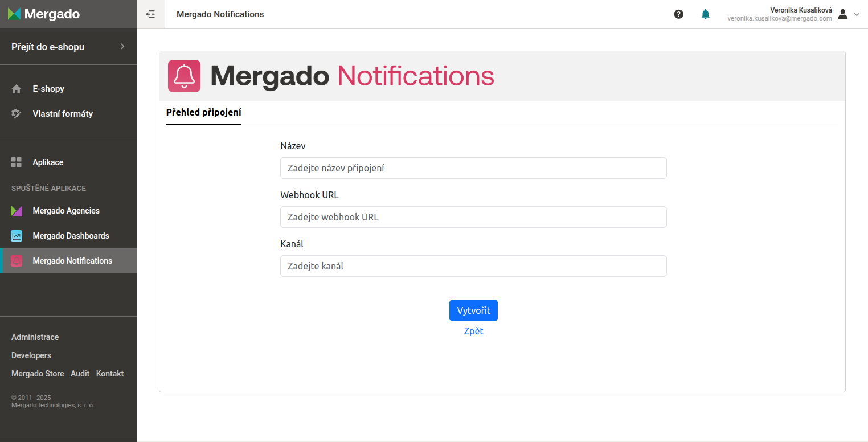The width and height of the screenshot is (868, 442).
Task: Click the user avatar icon
Action: (x=843, y=14)
